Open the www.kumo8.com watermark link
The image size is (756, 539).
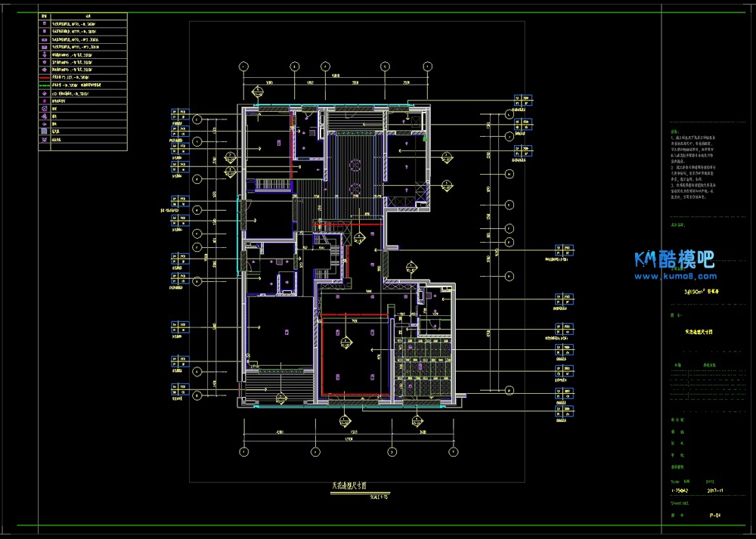(674, 276)
